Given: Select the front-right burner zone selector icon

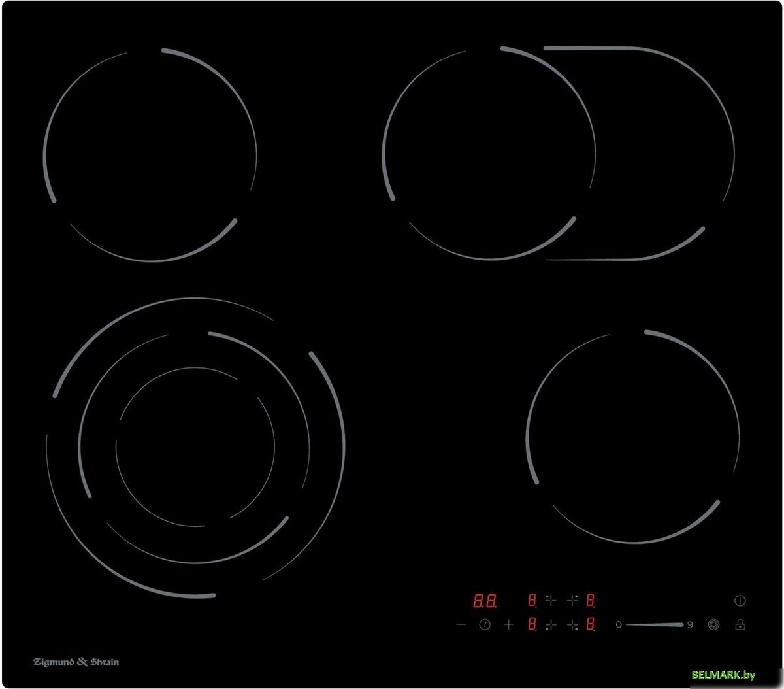Looking at the screenshot, I should point(573,625).
